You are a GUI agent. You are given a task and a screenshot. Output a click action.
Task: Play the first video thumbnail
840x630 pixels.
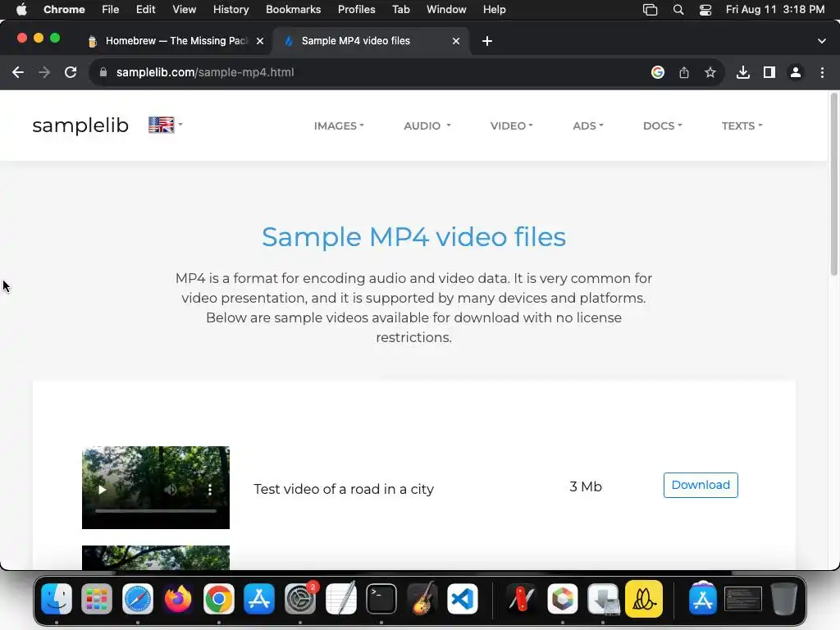pyautogui.click(x=102, y=490)
